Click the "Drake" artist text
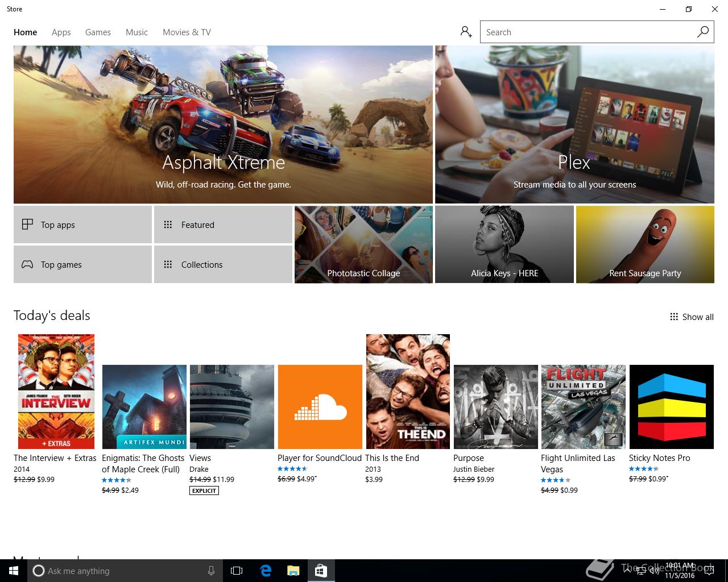Viewport: 728px width, 582px height. tap(199, 469)
